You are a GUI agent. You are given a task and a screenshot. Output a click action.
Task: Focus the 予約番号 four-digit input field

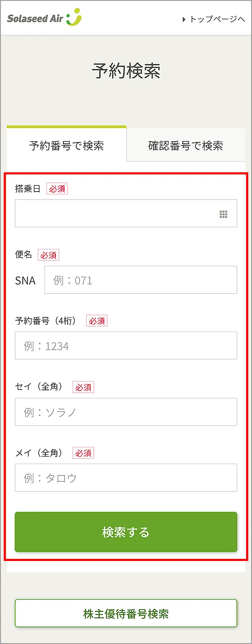pyautogui.click(x=126, y=345)
